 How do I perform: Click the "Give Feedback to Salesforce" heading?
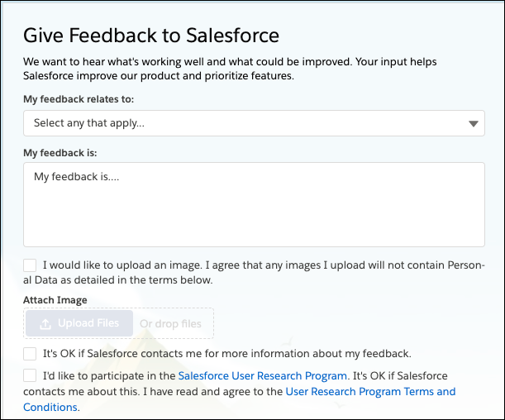click(151, 35)
